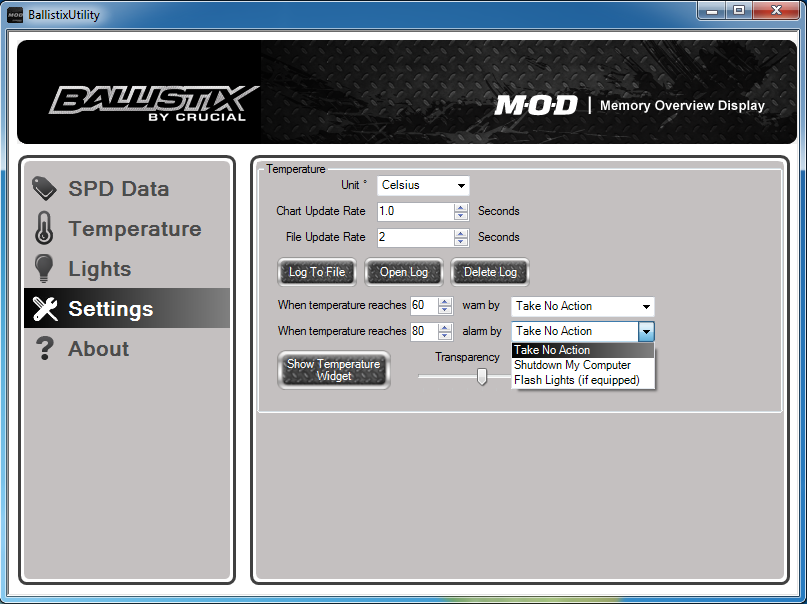Click the Settings wrench icon
This screenshot has width=807, height=604.
pyautogui.click(x=45, y=309)
